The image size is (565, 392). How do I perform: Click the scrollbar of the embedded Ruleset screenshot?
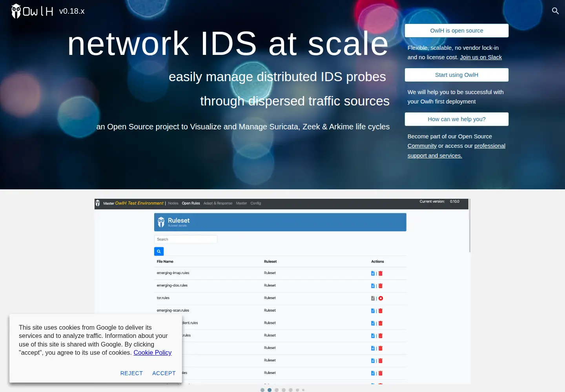(469, 226)
